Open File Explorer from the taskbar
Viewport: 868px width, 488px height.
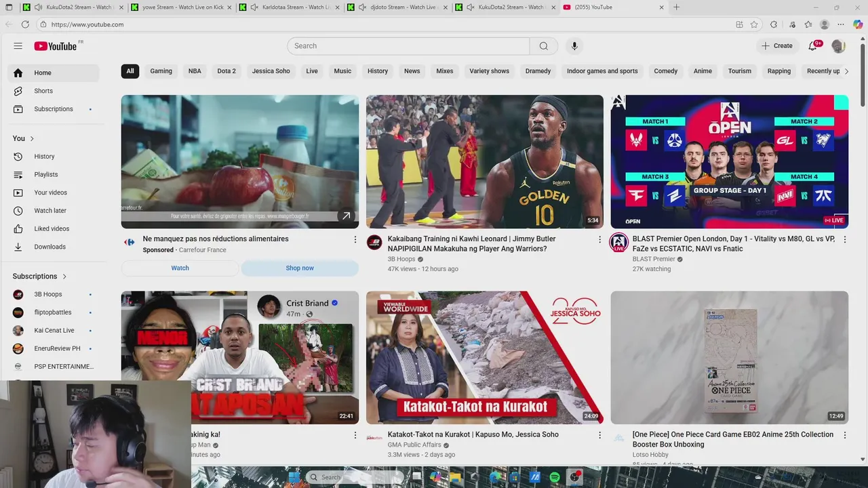456,477
